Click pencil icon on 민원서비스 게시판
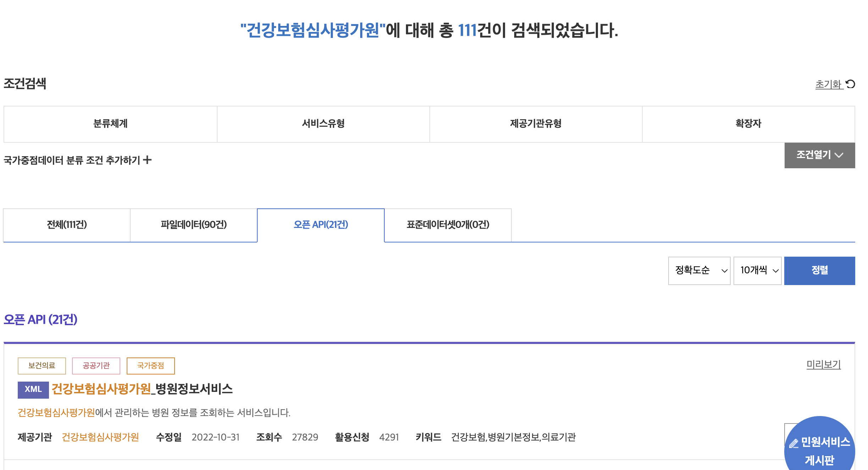The image size is (868, 470). (x=793, y=443)
